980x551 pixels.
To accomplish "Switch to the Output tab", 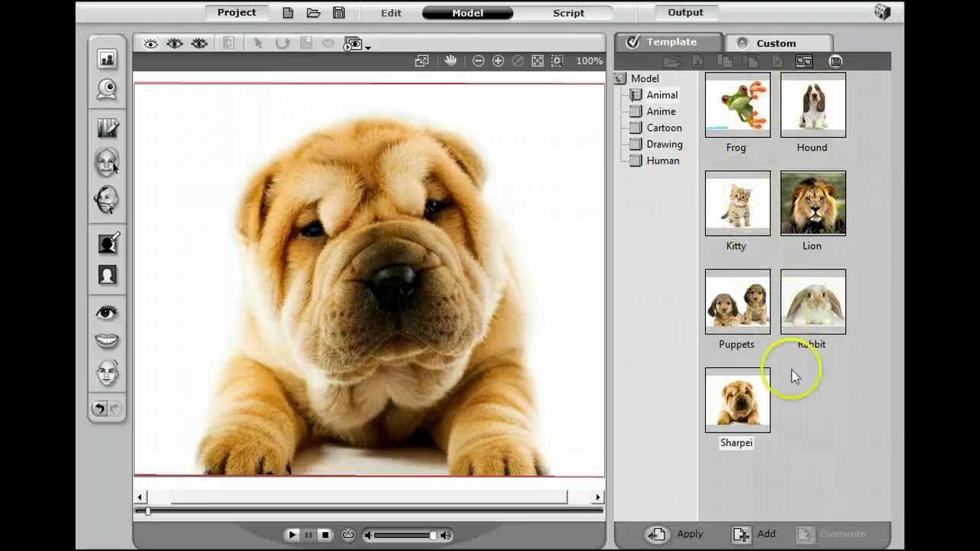I will (685, 12).
